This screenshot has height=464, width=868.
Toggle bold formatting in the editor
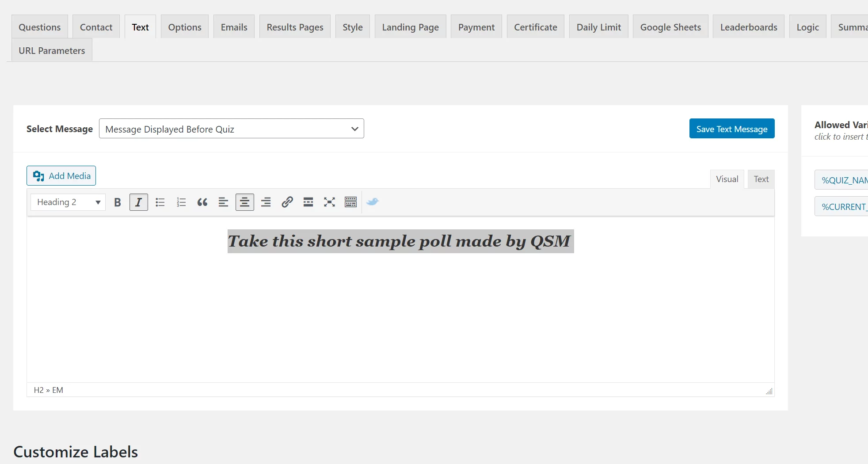coord(117,202)
